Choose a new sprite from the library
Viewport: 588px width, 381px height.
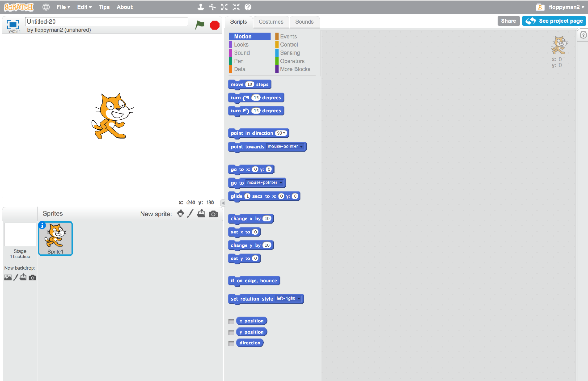(x=180, y=214)
